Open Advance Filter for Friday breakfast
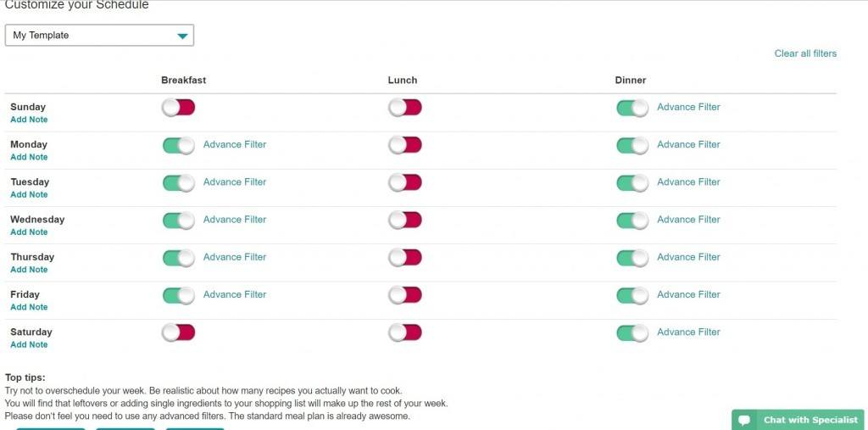Screen dimensions: 868x430 coord(235,295)
